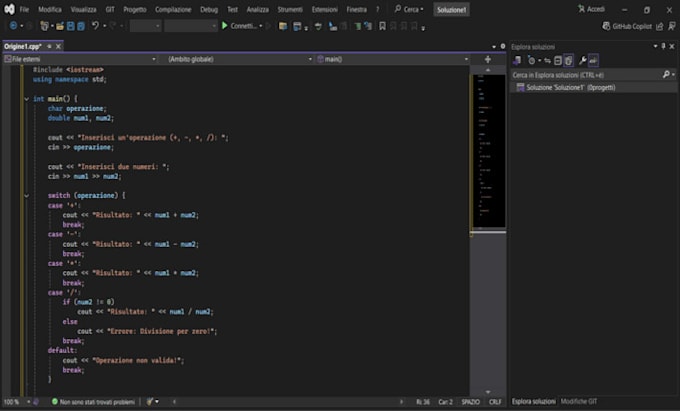Toggle the preview selected items button
680x411 pixels.
593,61
